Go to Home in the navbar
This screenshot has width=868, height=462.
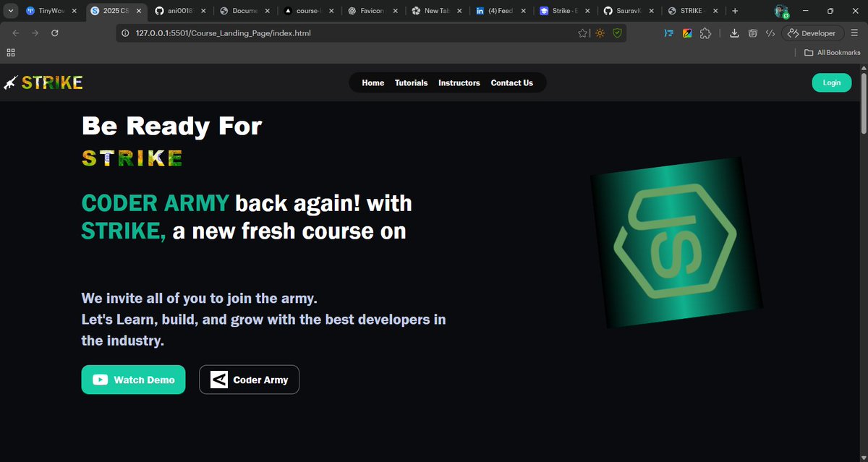373,83
